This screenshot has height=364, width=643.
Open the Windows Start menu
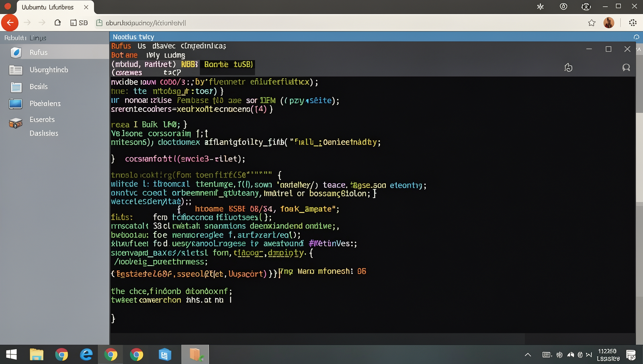click(11, 354)
